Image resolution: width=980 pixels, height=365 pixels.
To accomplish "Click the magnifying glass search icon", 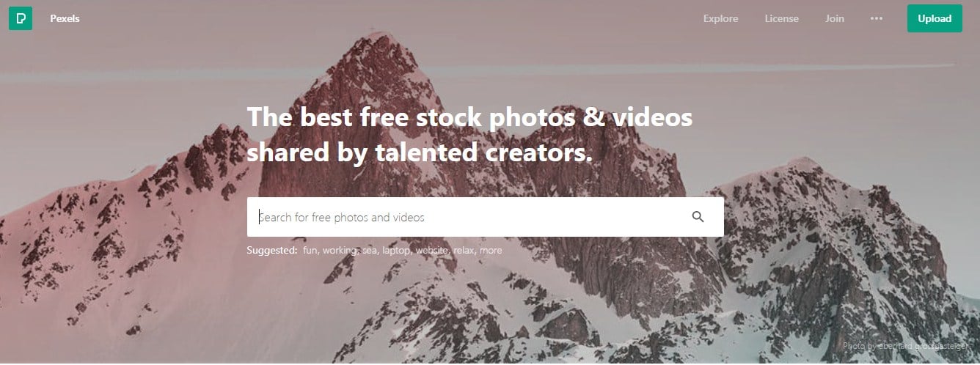I will tap(698, 217).
